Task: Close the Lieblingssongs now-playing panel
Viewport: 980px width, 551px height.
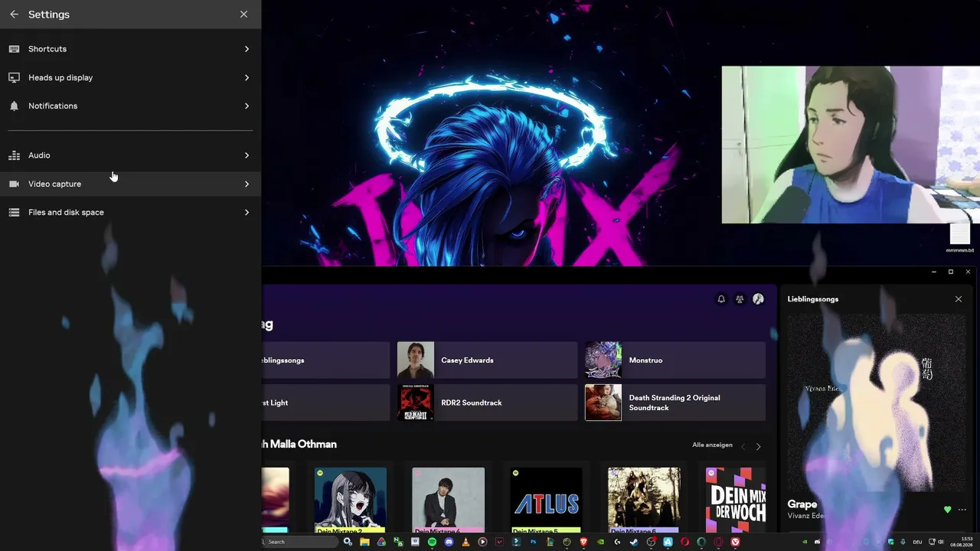Action: (x=959, y=299)
